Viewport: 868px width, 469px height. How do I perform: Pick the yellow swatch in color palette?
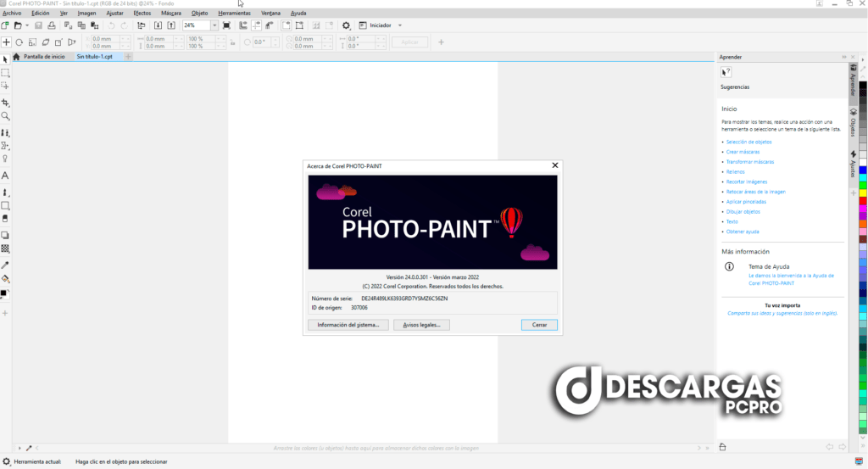863,193
